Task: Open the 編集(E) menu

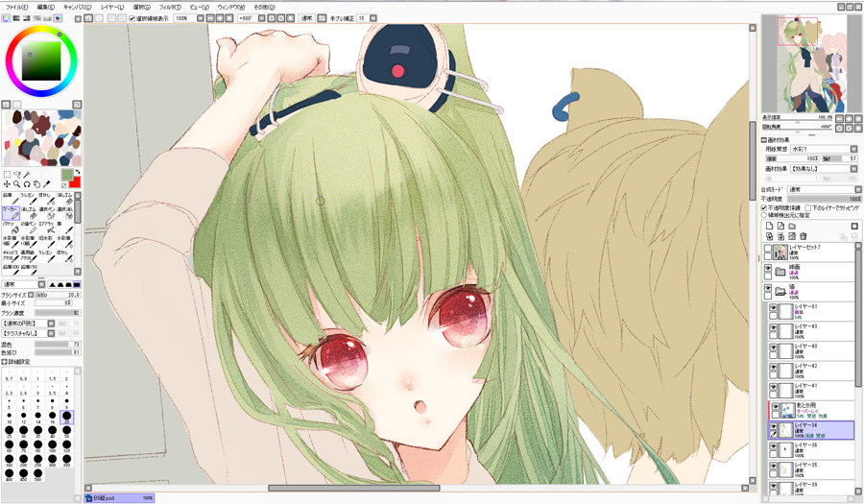Action: click(x=46, y=7)
